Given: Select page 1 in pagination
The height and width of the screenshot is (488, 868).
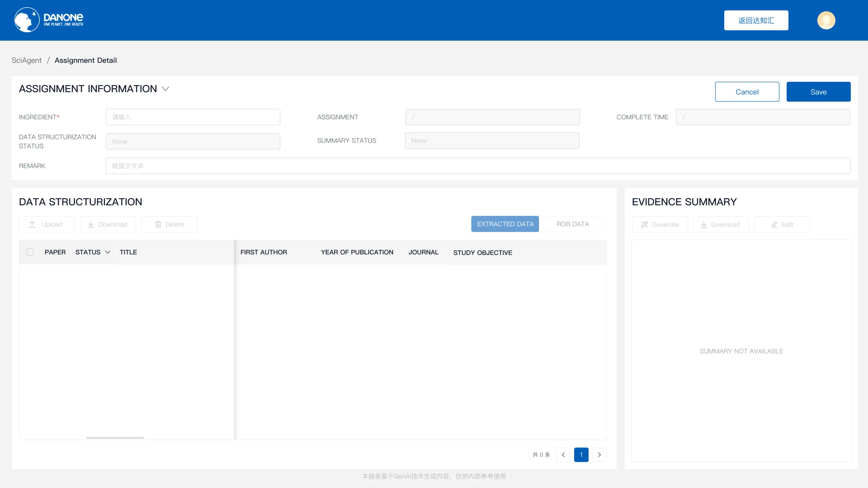Looking at the screenshot, I should click(x=581, y=455).
